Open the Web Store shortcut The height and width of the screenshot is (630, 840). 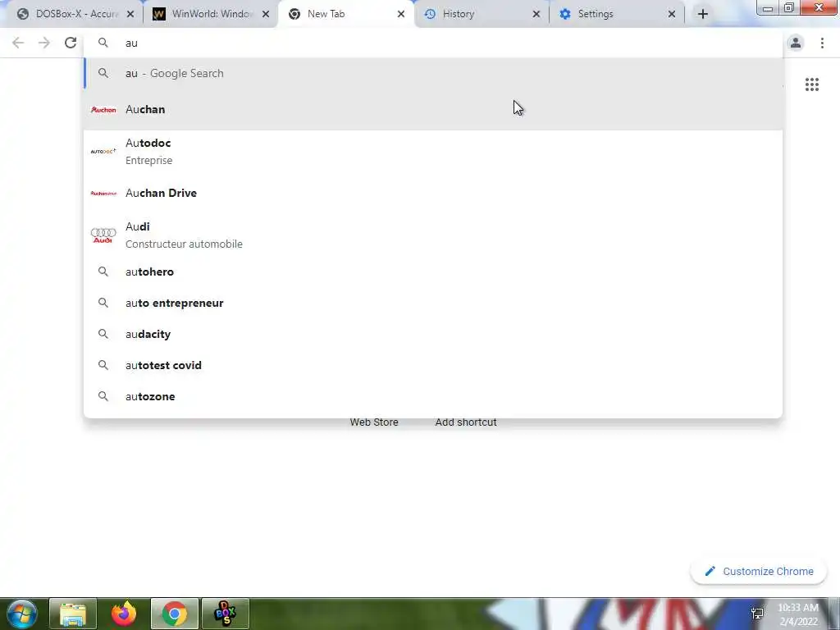[374, 422]
